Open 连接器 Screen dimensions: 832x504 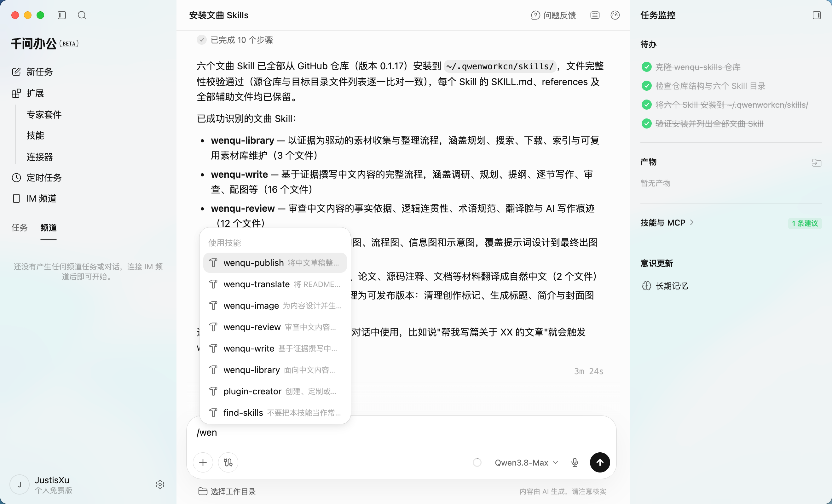tap(39, 157)
